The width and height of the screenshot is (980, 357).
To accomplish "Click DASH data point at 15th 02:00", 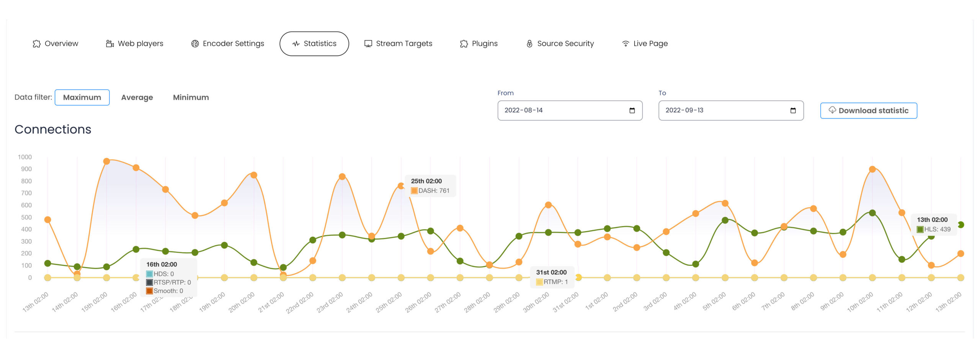I will pos(106,161).
